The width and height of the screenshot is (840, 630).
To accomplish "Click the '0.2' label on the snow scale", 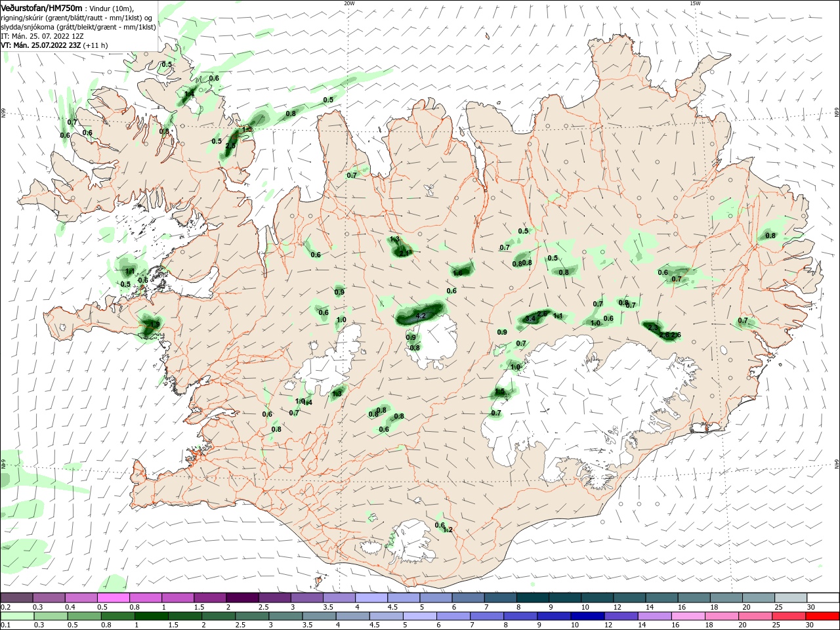I will (5, 607).
